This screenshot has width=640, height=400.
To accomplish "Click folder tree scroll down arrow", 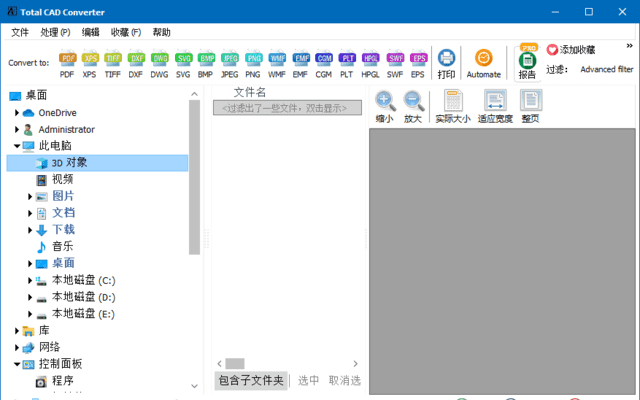I will click(x=194, y=386).
